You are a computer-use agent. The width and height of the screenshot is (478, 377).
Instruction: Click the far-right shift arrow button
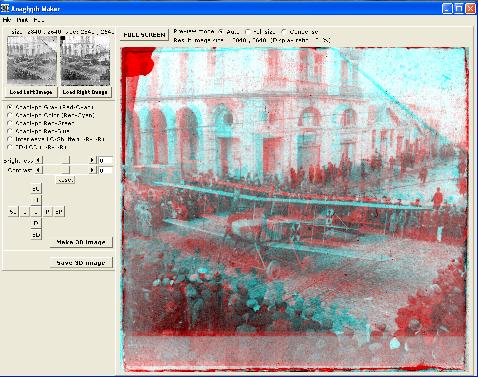point(59,212)
